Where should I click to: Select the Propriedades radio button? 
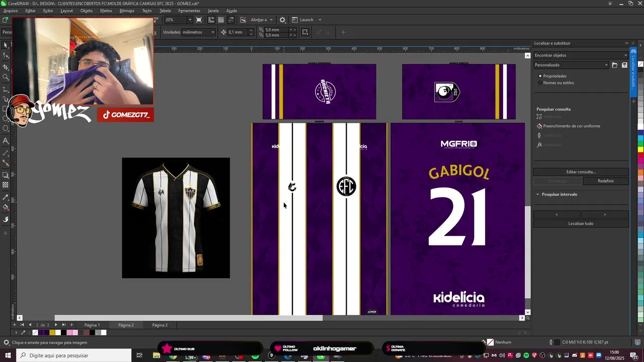click(540, 76)
